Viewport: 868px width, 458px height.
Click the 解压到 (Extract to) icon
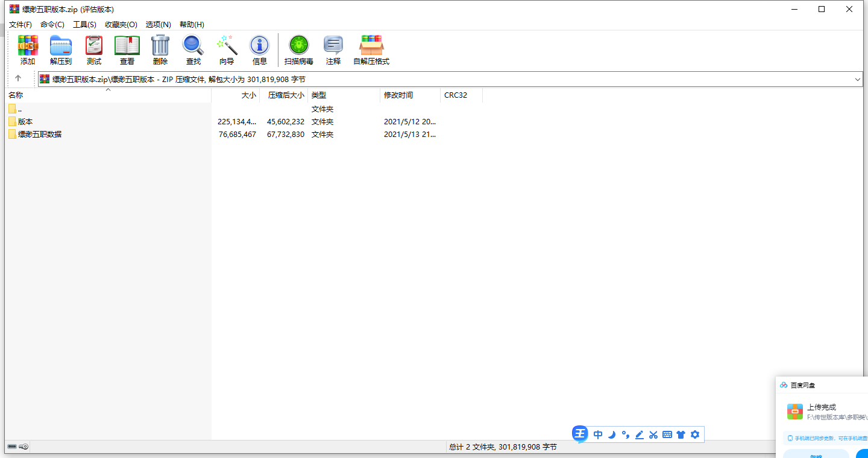[61, 49]
